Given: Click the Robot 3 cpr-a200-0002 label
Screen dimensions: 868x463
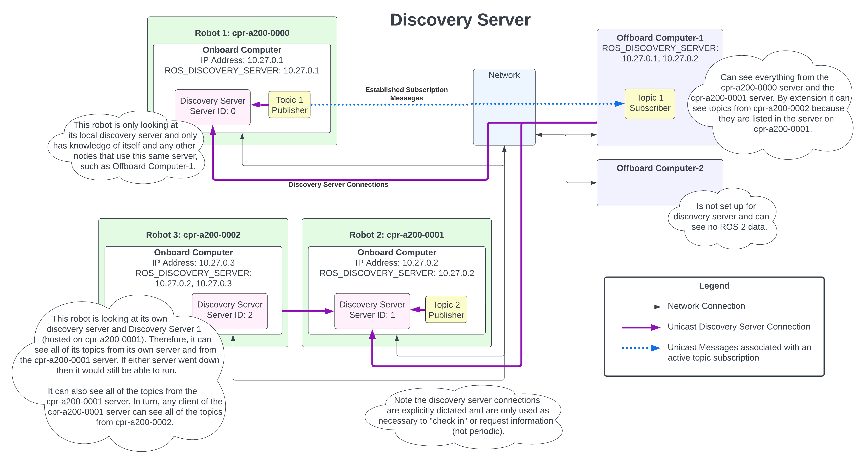Looking at the screenshot, I should [x=193, y=235].
